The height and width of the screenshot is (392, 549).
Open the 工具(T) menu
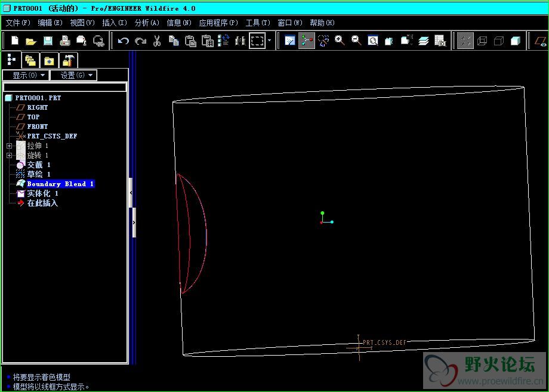(x=258, y=23)
